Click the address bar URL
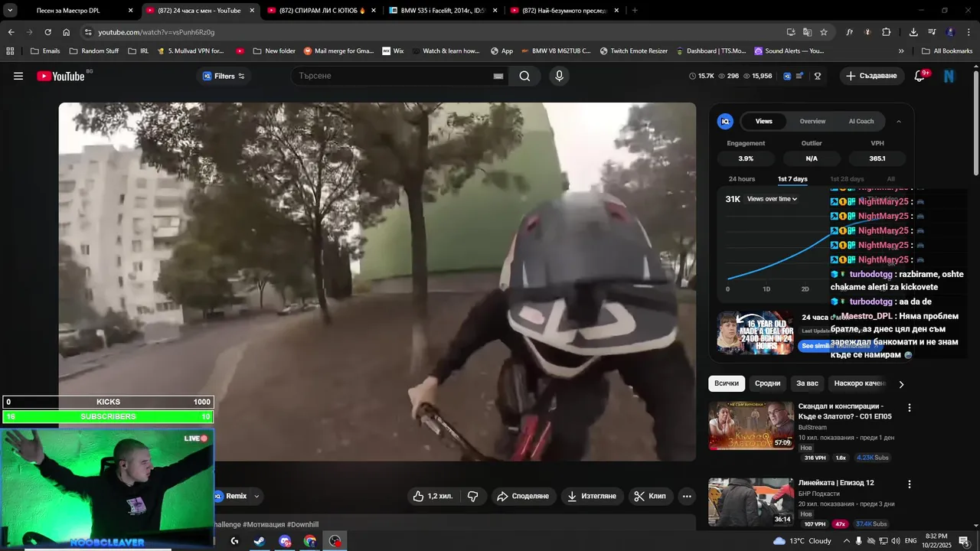The width and height of the screenshot is (980, 551). coord(156,32)
